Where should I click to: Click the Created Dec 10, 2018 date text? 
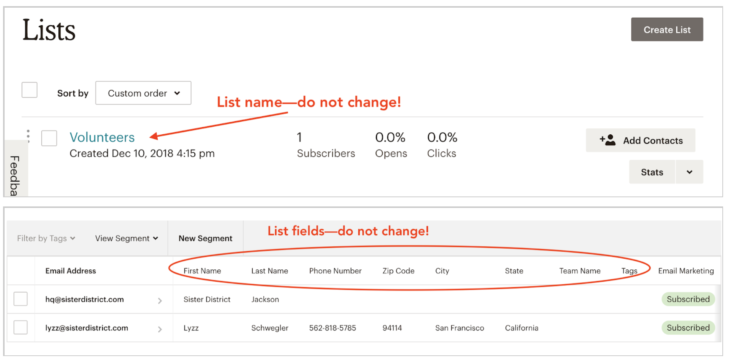tap(142, 154)
